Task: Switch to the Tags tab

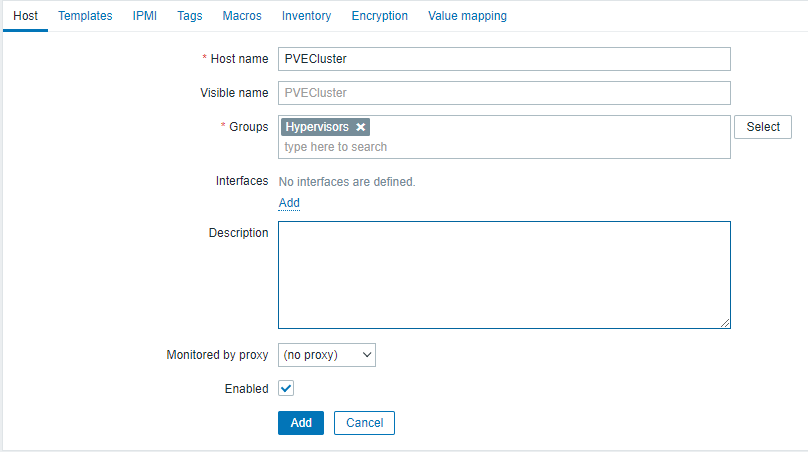Action: coord(190,16)
